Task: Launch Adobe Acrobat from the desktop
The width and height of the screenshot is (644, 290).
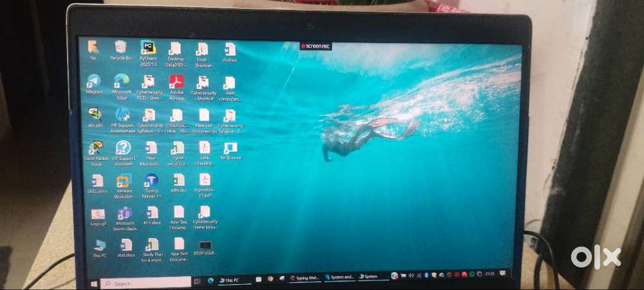Action: click(x=176, y=88)
